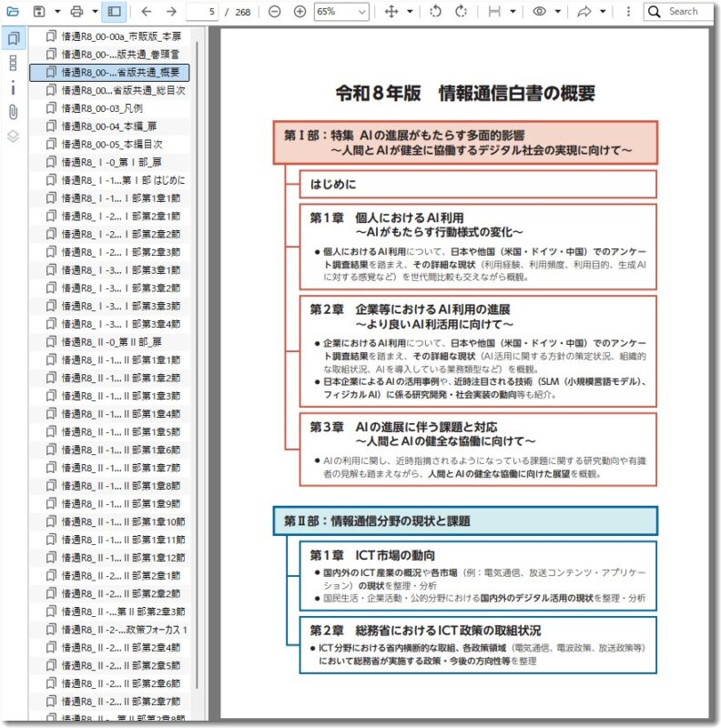The width and height of the screenshot is (721, 728).
Task: Open the bookmark 第Ⅰ部 はじめに
Action: pos(110,180)
